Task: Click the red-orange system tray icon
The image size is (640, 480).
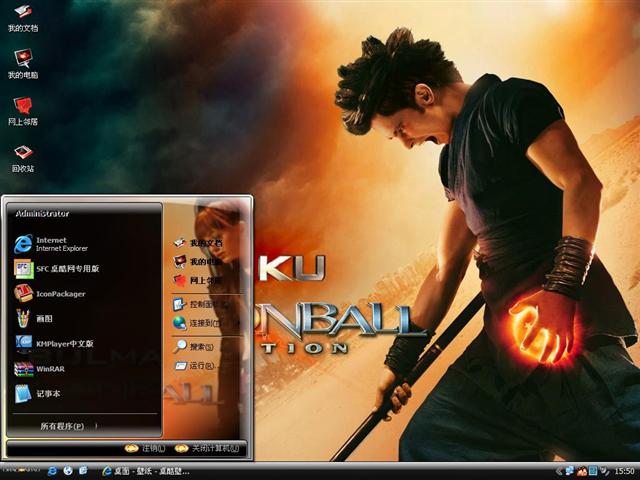Action: pyautogui.click(x=582, y=472)
